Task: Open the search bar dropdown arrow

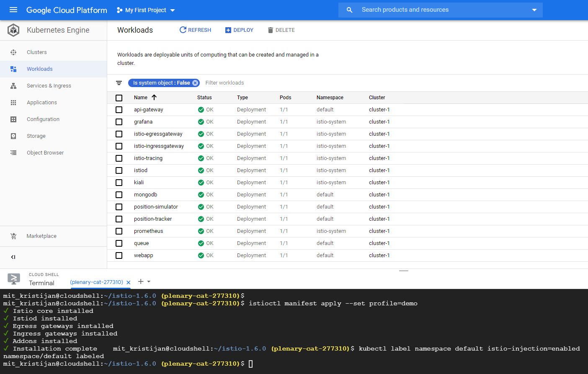Action: pyautogui.click(x=534, y=10)
